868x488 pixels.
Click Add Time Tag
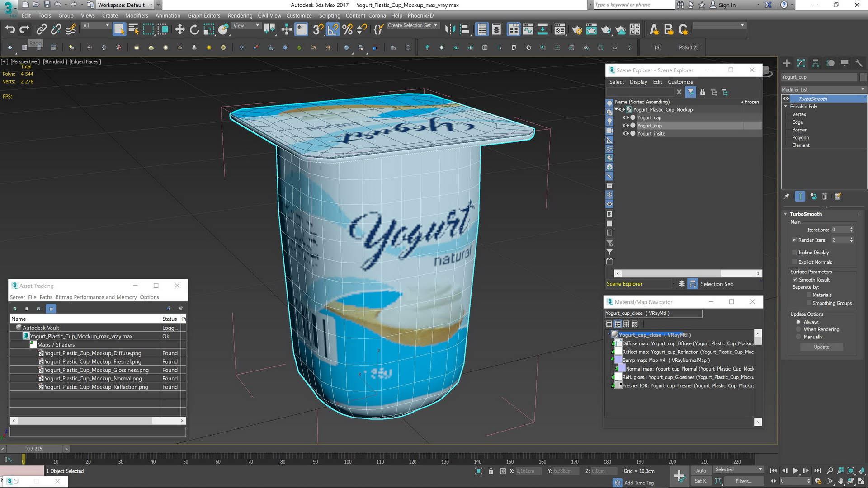pyautogui.click(x=639, y=483)
